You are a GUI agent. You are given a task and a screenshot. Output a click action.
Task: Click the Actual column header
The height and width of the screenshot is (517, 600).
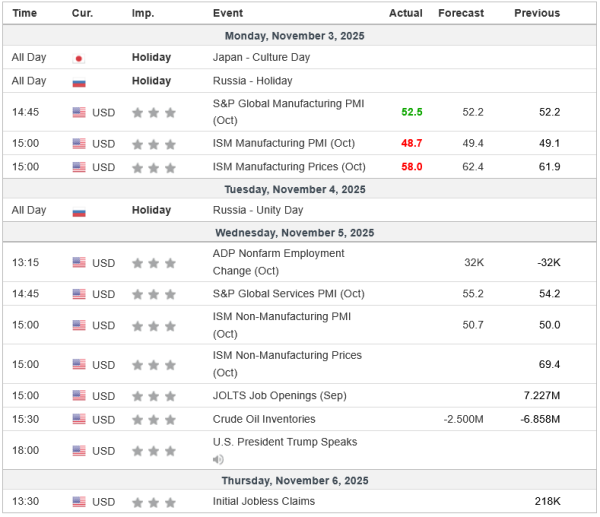[405, 13]
